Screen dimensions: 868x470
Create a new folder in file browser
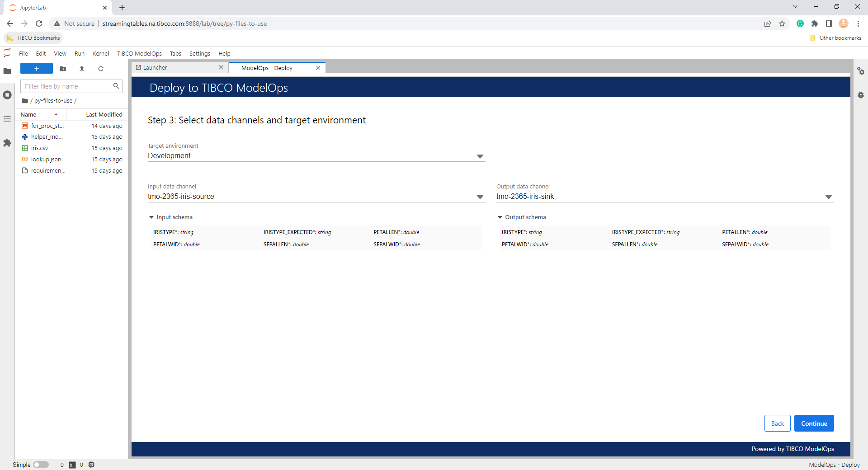(63, 69)
